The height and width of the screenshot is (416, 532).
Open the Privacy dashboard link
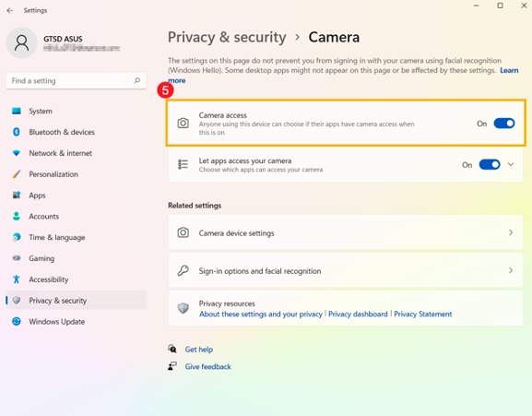click(x=358, y=315)
